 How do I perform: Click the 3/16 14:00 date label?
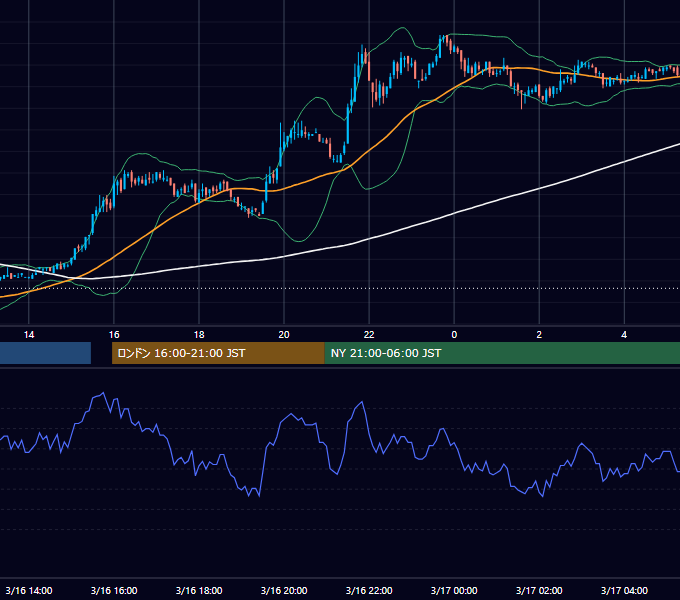click(29, 590)
